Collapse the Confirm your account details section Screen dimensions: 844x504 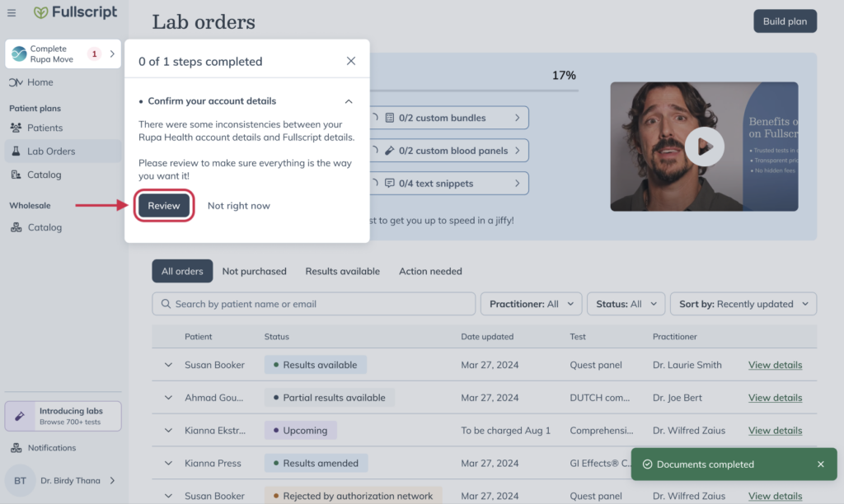tap(349, 100)
